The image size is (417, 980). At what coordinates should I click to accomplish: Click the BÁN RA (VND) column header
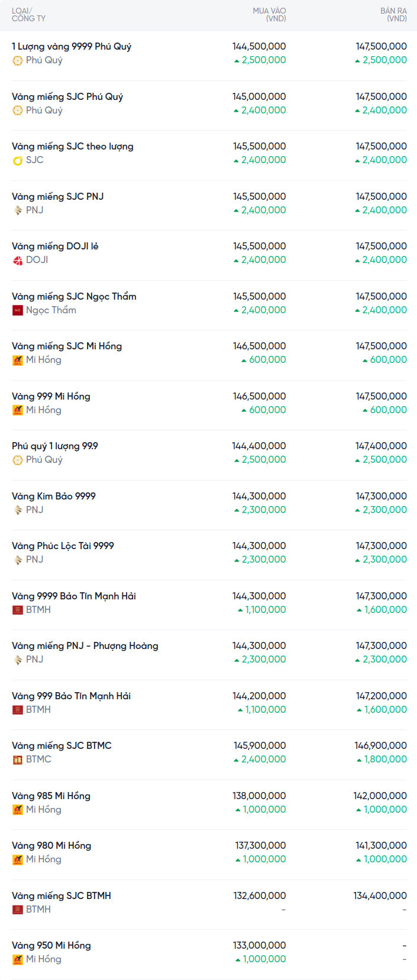(x=393, y=15)
